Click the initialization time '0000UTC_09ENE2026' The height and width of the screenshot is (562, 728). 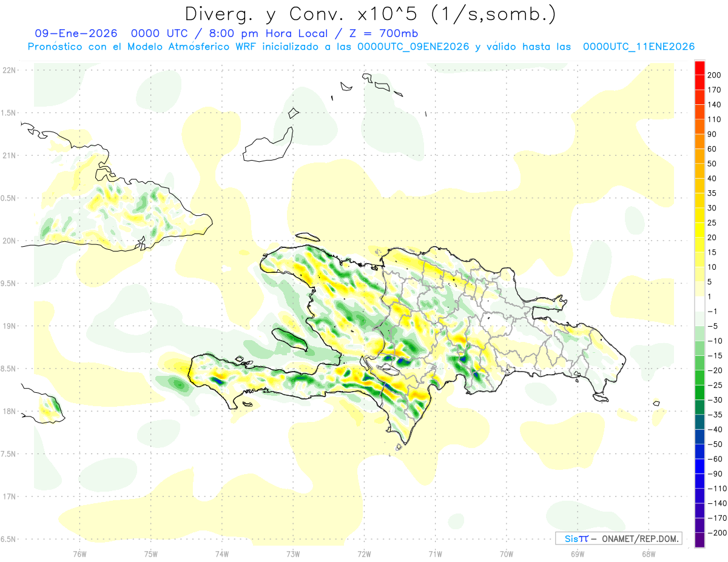pos(414,47)
